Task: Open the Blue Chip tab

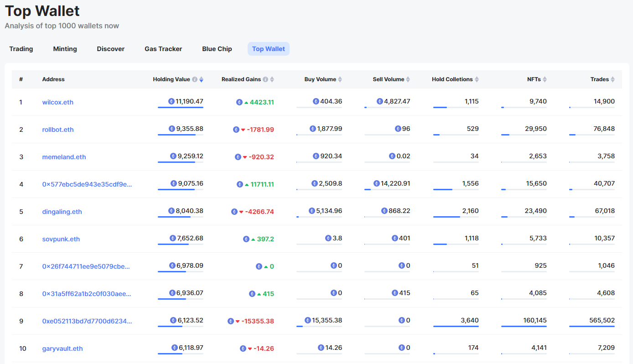Action: click(217, 49)
